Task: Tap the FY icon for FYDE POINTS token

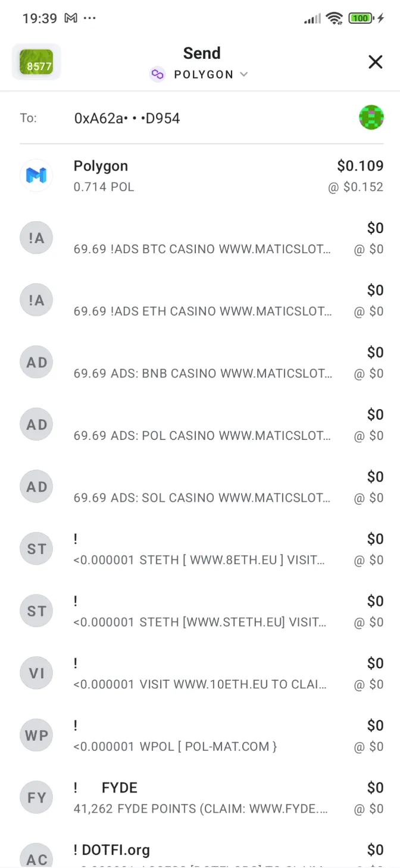Action: point(36,797)
